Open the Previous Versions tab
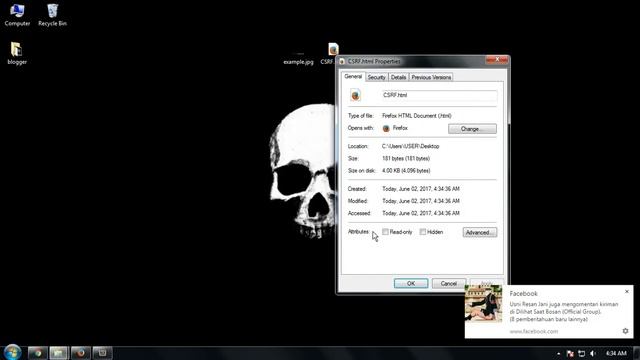Image resolution: width=640 pixels, height=360 pixels. point(431,77)
